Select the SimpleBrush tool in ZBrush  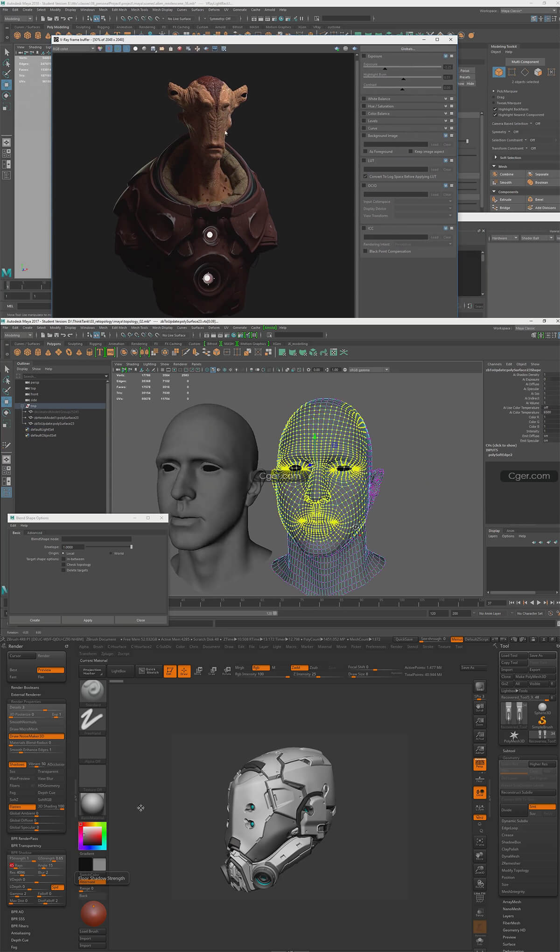(542, 723)
